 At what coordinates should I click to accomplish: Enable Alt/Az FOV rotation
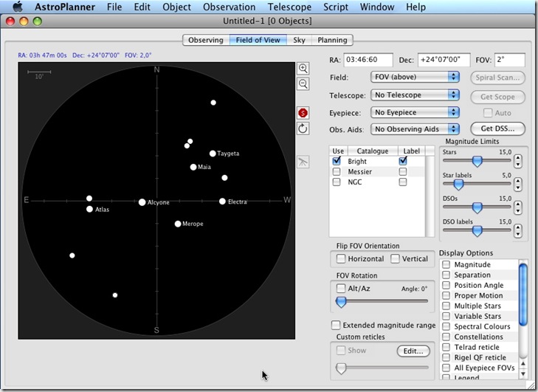(x=341, y=288)
